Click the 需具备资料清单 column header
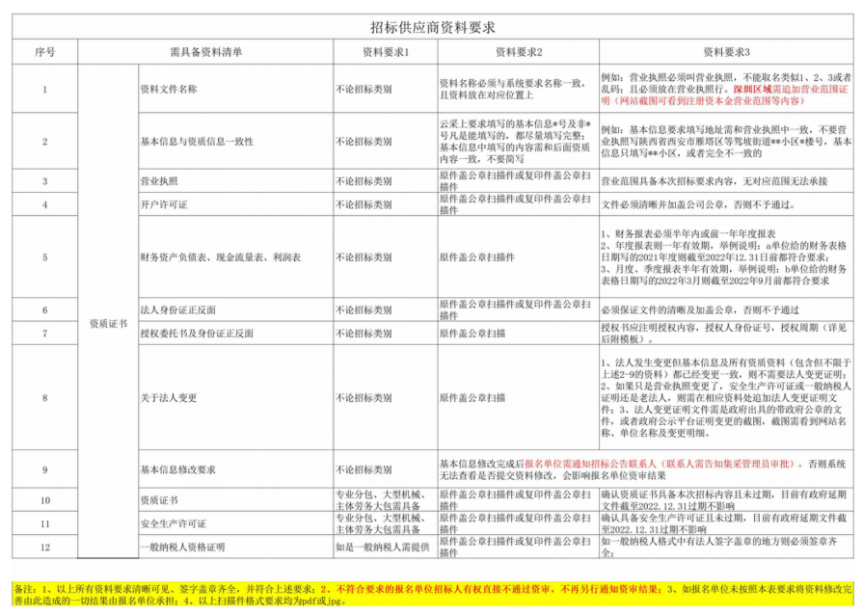This screenshot has height=616, width=863. [205, 52]
